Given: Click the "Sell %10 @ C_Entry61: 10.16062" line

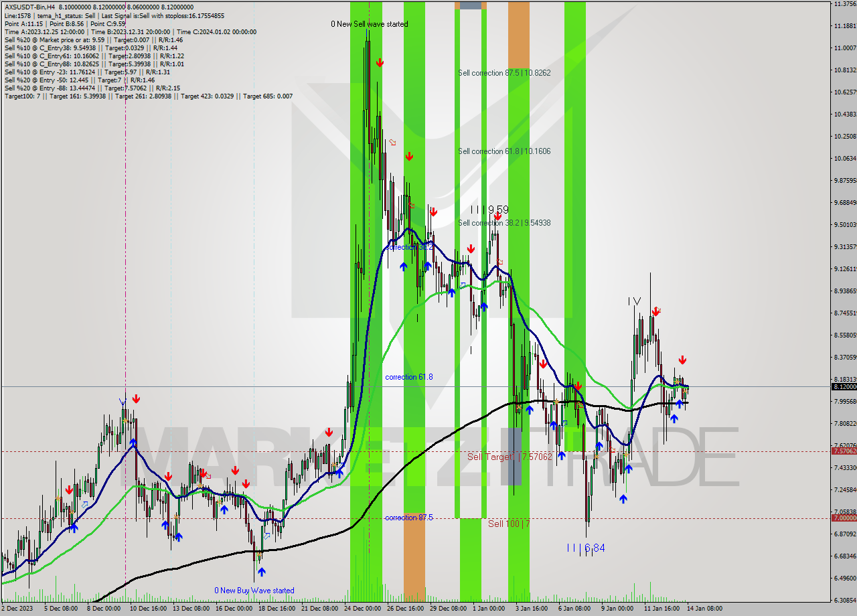Looking at the screenshot, I should point(94,56).
